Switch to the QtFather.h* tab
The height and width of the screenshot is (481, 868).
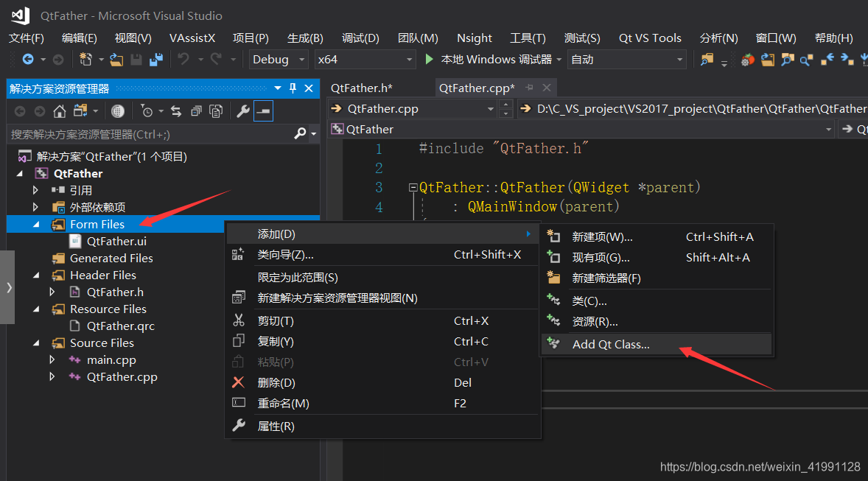(362, 88)
